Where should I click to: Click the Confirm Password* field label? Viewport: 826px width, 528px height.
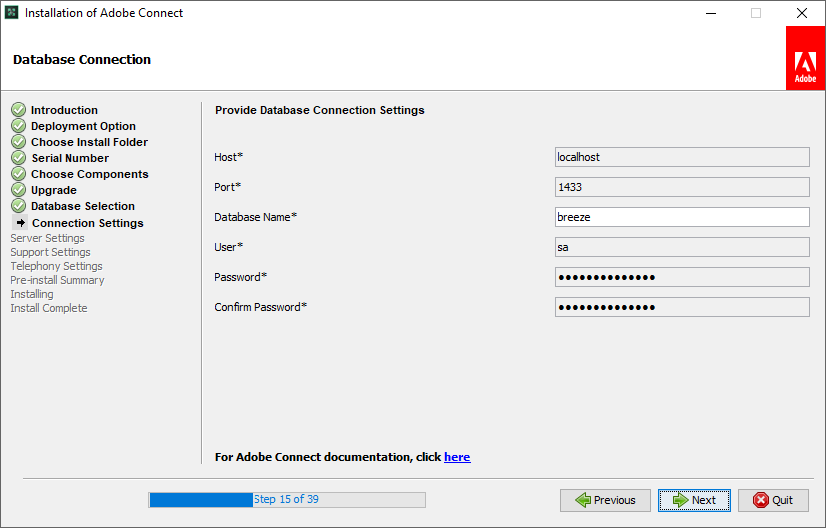point(260,307)
